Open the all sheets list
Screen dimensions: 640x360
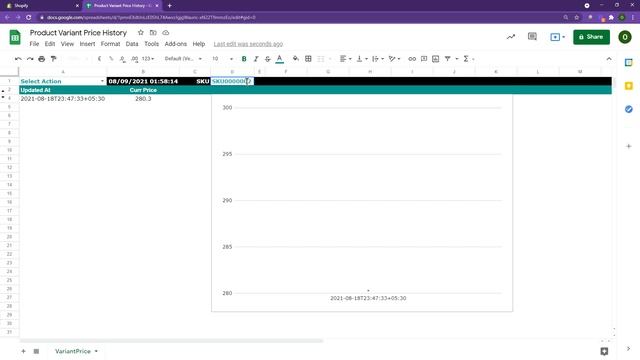[x=36, y=351]
